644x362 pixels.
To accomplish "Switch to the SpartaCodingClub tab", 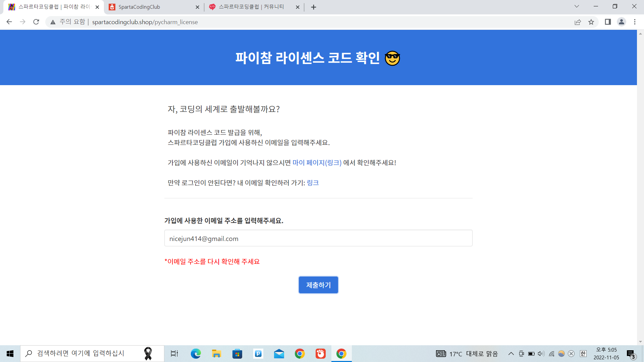I will [154, 7].
